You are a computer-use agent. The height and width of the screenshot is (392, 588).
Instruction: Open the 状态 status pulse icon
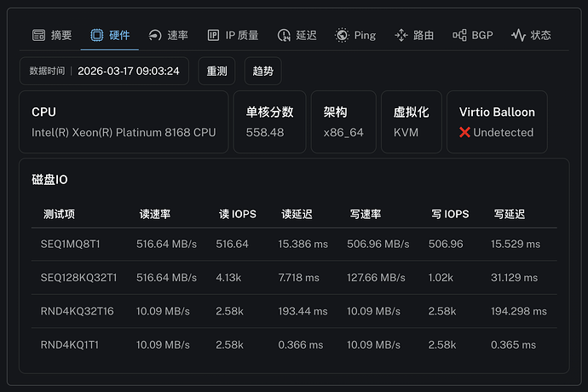(x=518, y=35)
